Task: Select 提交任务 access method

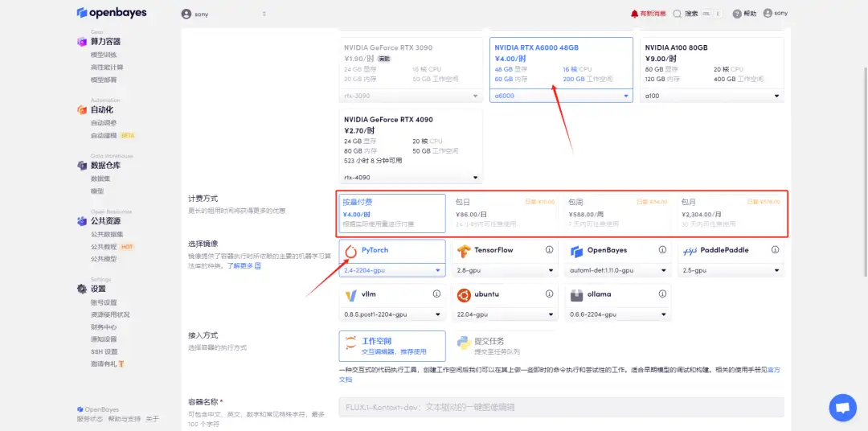Action: (x=504, y=346)
